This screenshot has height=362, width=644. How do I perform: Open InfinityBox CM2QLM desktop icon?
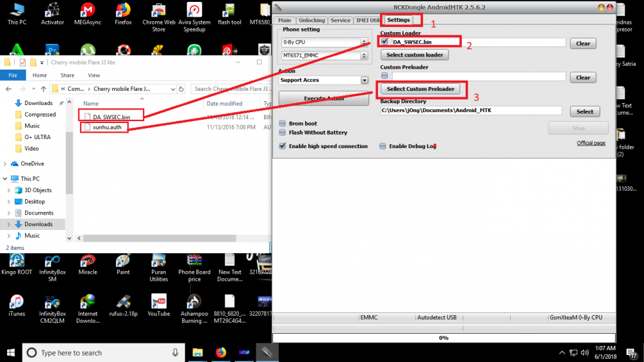pyautogui.click(x=52, y=309)
